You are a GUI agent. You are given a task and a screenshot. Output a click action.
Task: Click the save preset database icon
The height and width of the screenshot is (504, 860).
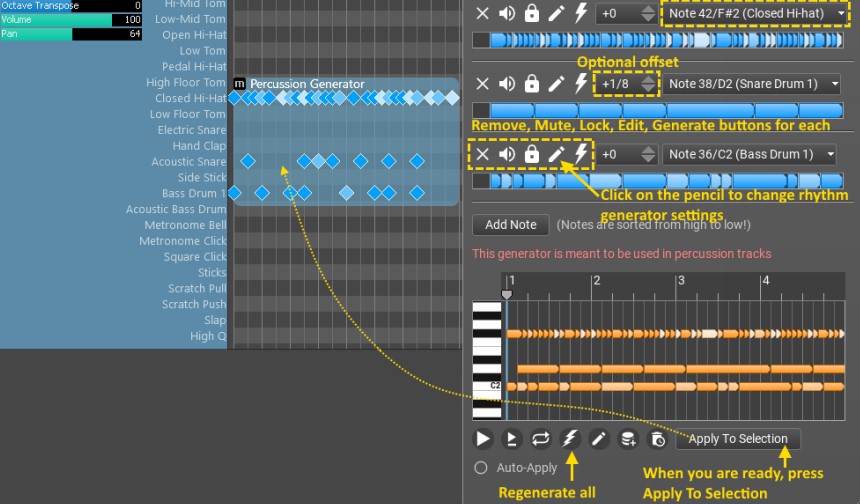click(628, 439)
